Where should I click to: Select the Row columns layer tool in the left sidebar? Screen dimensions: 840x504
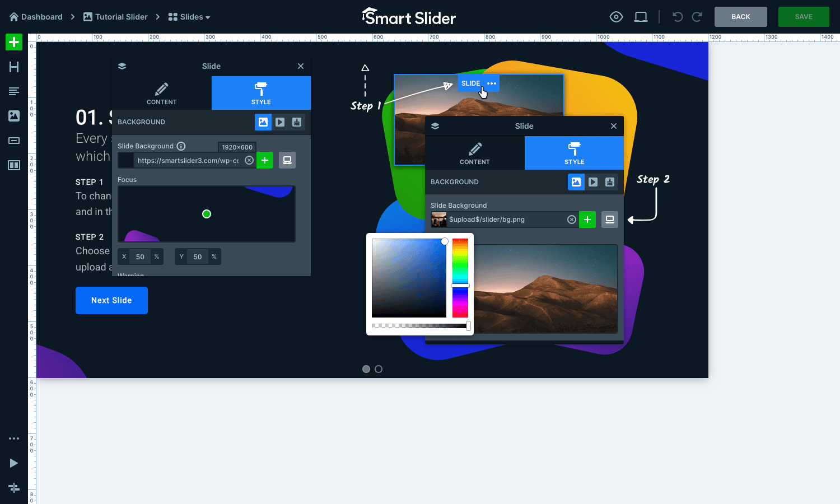(14, 165)
